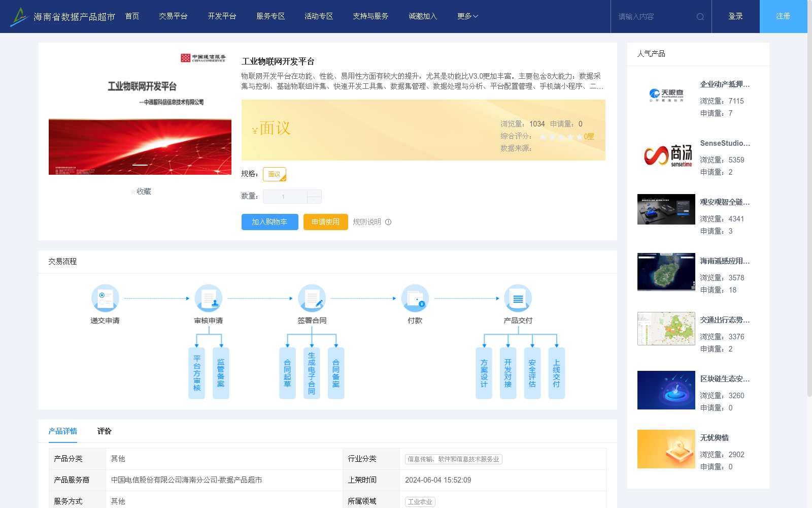This screenshot has height=508, width=812.
Task: Click the rating stars in 综合评分
Action: click(561, 137)
